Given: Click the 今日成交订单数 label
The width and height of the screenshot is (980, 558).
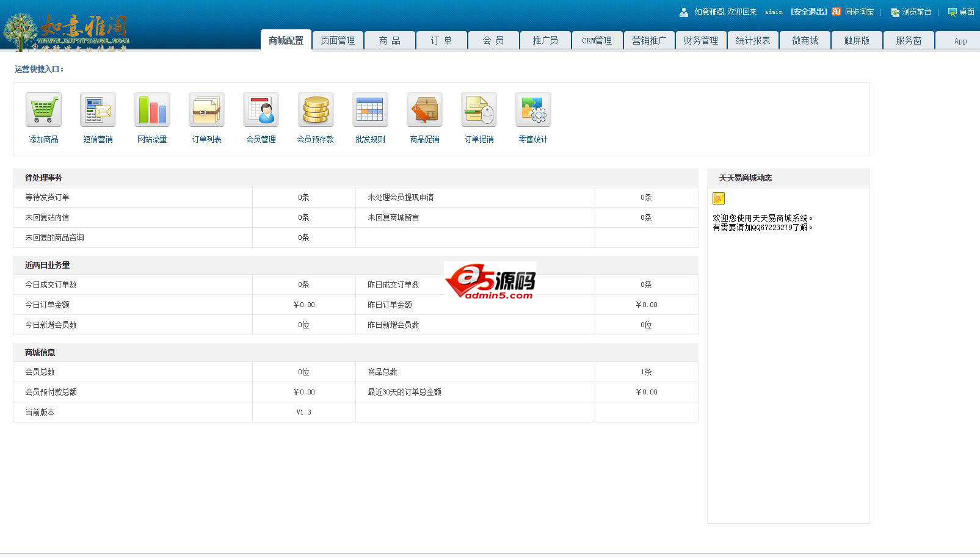Looking at the screenshot, I should [51, 284].
